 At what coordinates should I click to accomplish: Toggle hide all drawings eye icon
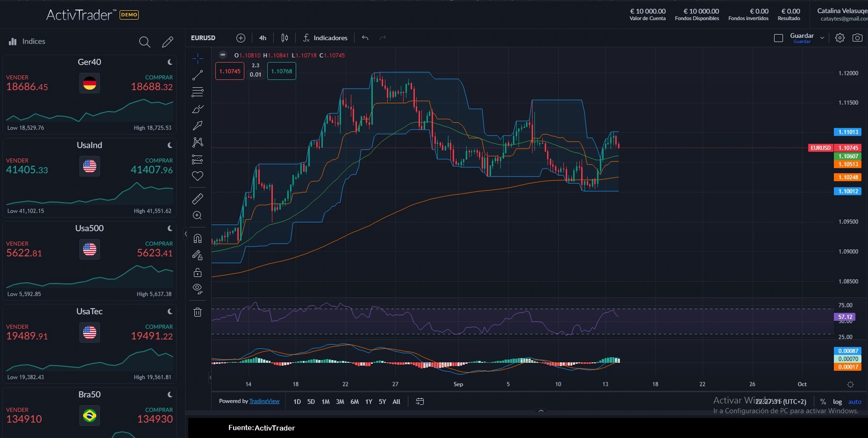click(198, 289)
